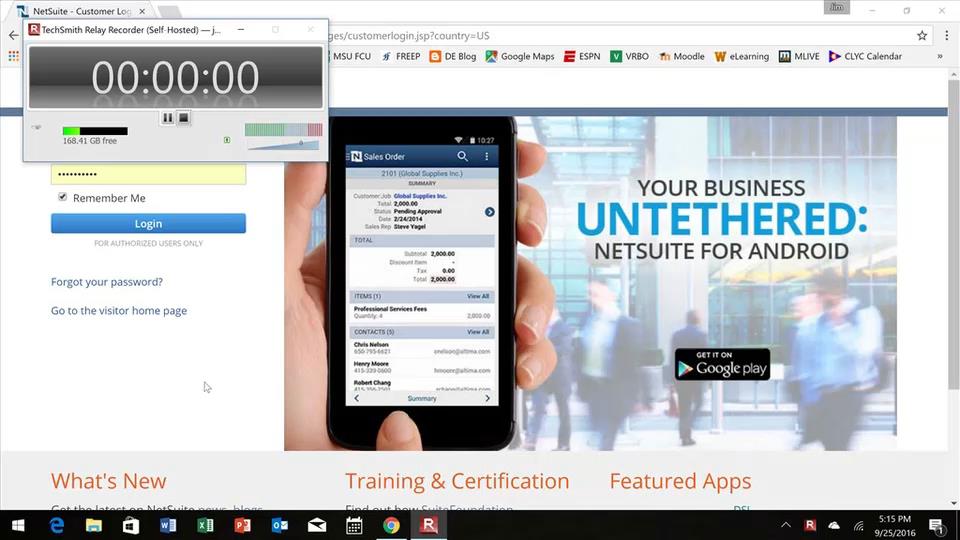This screenshot has height=540, width=960.
Task: Go to the visitor home page link
Action: coord(119,310)
